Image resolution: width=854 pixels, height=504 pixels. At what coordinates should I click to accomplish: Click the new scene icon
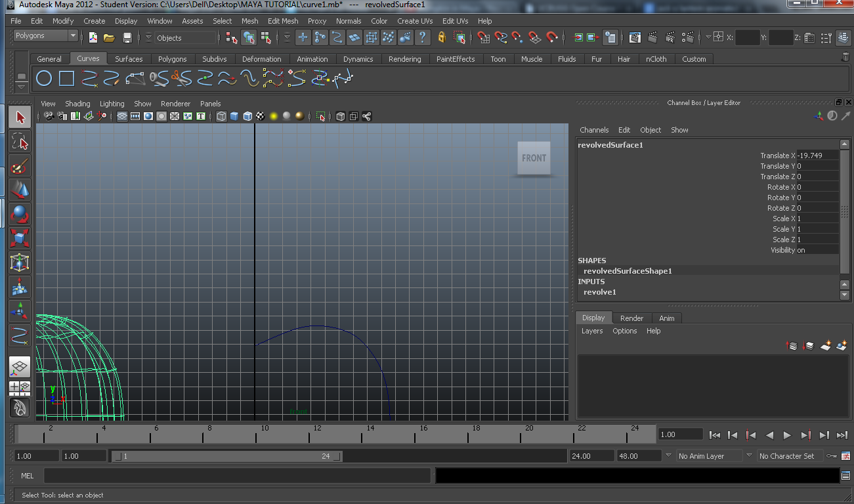pyautogui.click(x=93, y=37)
